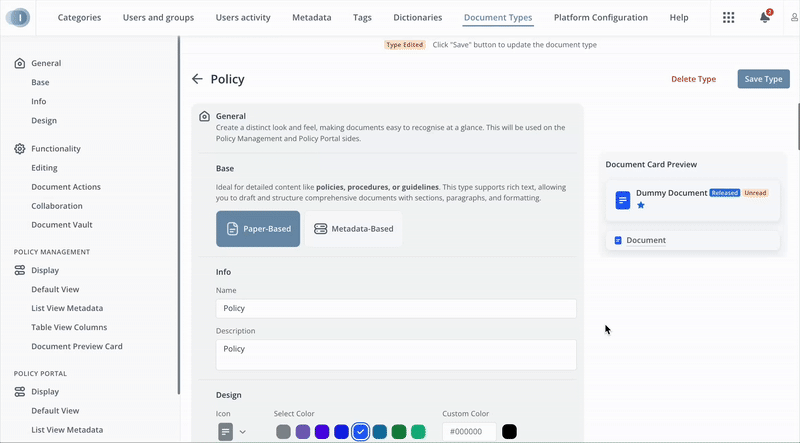Open the Help menu
Screen dimensions: 800x443
pyautogui.click(x=679, y=17)
